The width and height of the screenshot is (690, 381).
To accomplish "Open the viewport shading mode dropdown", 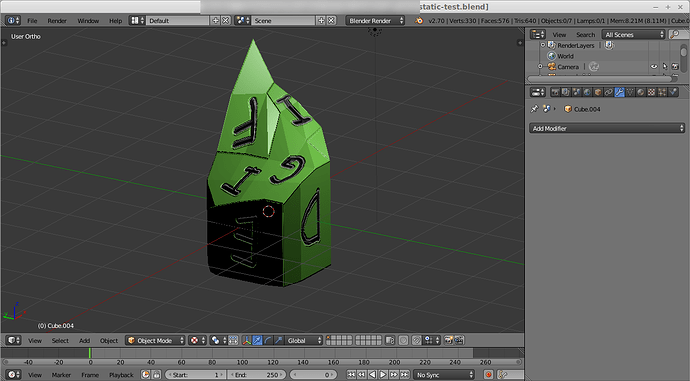I will coord(197,340).
